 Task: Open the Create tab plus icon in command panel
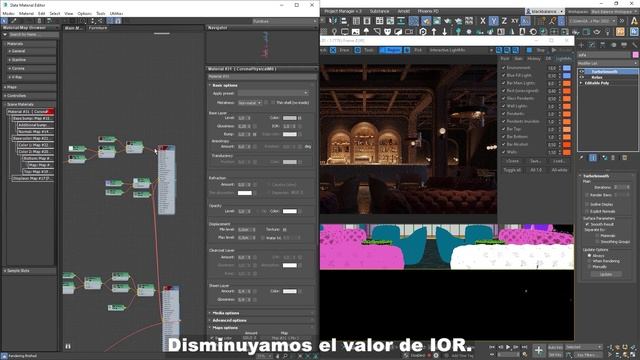pos(582,44)
